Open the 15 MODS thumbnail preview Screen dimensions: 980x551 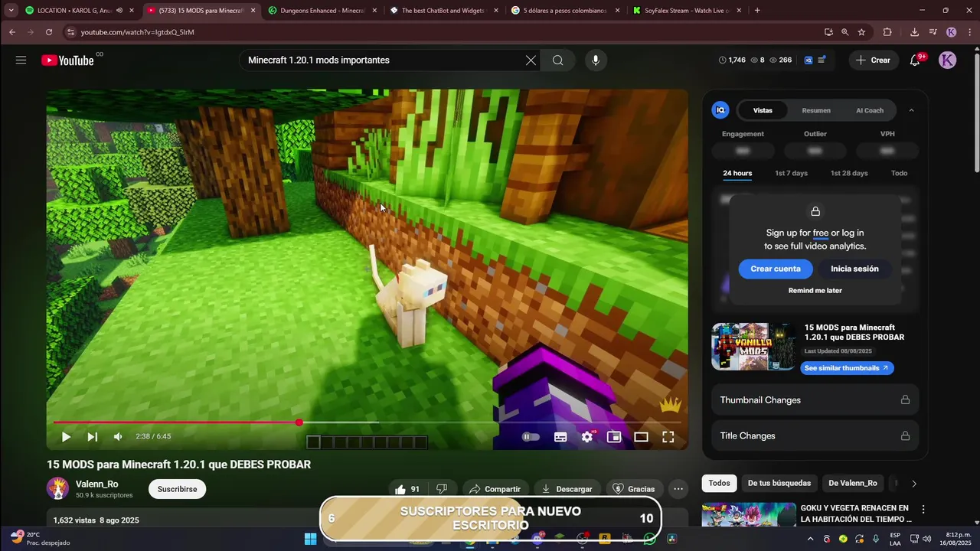click(753, 347)
